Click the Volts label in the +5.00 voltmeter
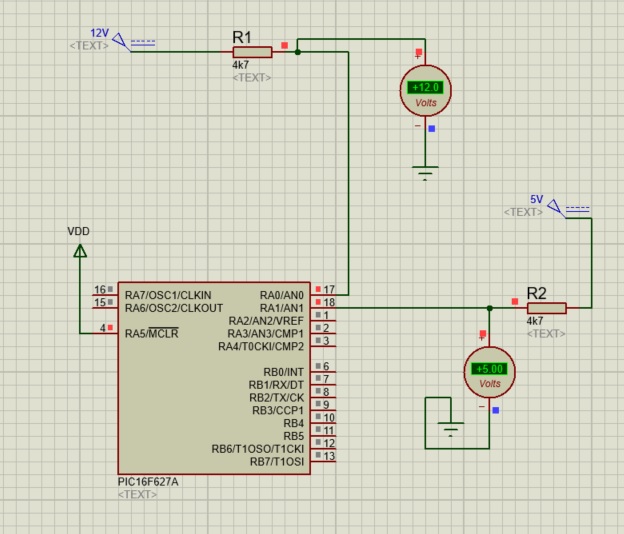 point(490,384)
